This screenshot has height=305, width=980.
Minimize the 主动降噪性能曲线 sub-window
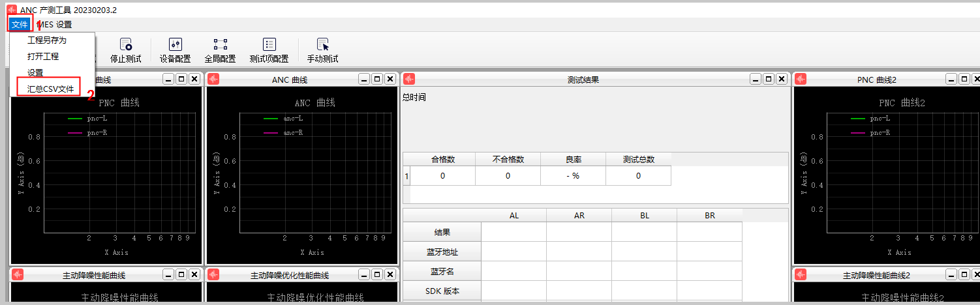(x=168, y=274)
